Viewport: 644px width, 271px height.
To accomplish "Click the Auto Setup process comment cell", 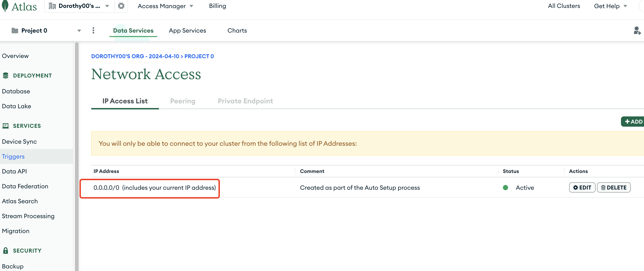I will pos(360,187).
